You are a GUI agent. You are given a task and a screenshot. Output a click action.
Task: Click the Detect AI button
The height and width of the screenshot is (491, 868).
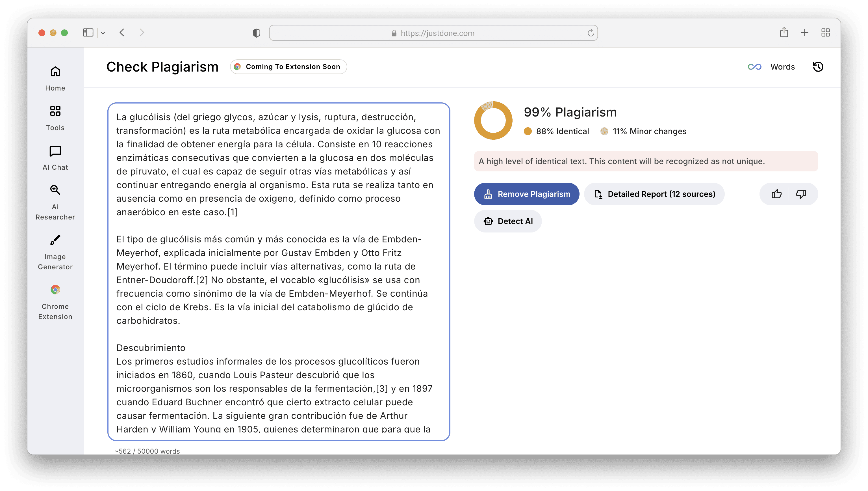(508, 221)
